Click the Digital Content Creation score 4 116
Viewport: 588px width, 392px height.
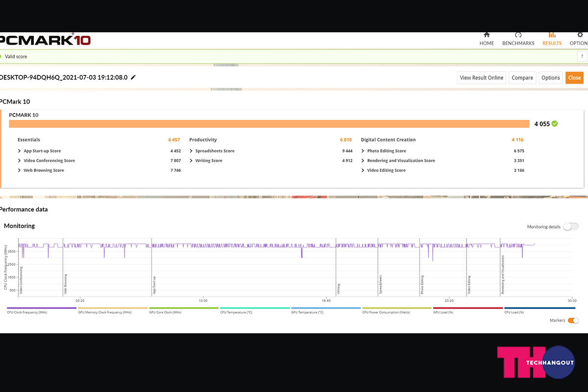(518, 140)
